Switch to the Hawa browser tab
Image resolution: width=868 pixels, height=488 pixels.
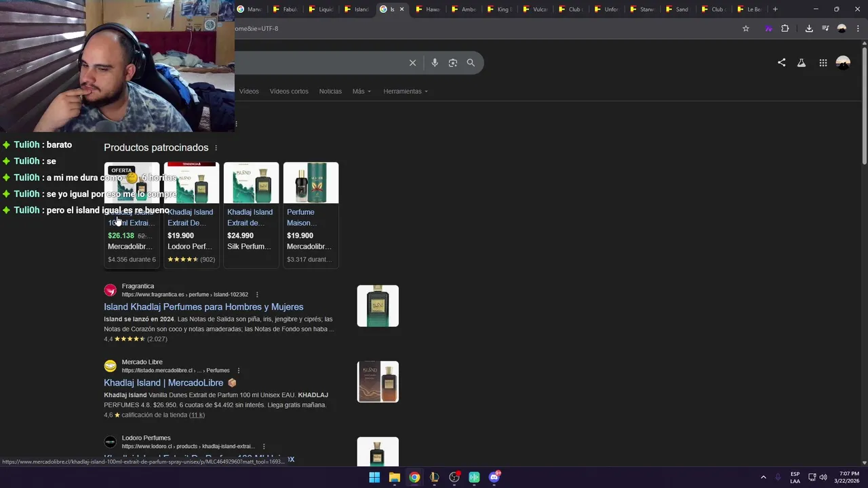tap(429, 9)
